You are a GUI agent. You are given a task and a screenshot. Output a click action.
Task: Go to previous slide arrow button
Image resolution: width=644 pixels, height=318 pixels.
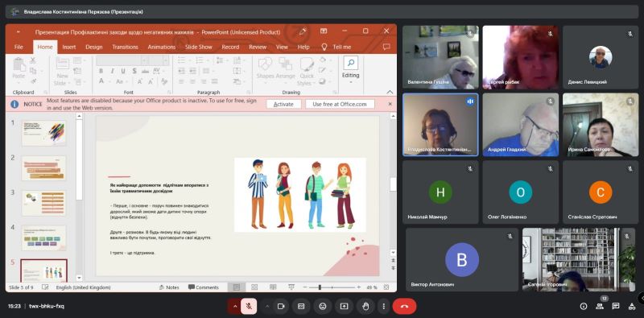pos(393,261)
